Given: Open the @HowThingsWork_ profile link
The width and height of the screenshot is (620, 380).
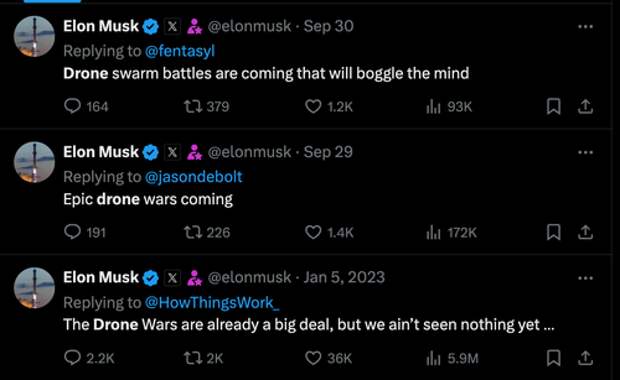Looking at the screenshot, I should pos(212,302).
